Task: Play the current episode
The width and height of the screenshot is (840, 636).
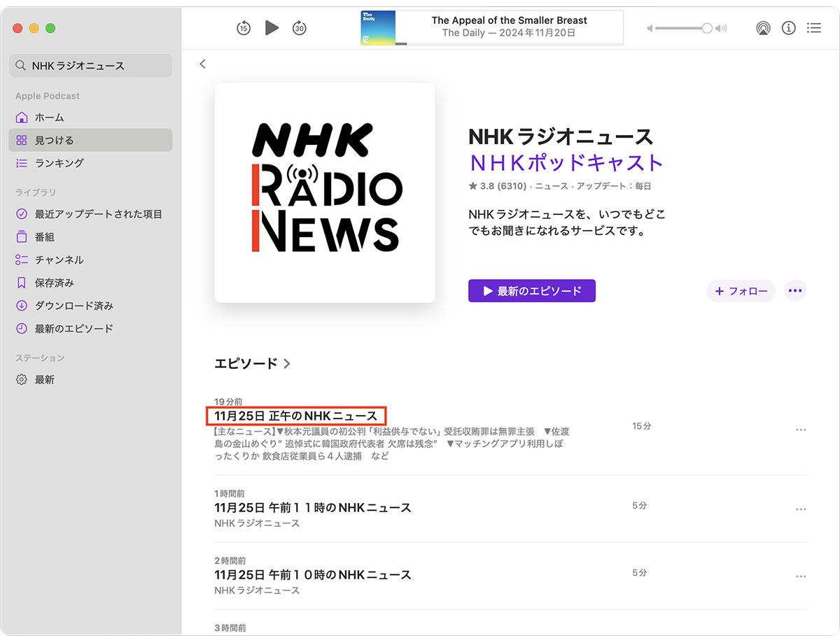Action: pos(272,28)
